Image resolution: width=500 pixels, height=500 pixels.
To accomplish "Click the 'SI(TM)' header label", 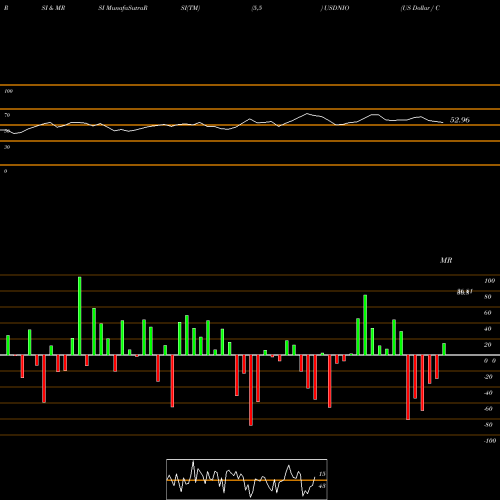I will [x=190, y=8].
